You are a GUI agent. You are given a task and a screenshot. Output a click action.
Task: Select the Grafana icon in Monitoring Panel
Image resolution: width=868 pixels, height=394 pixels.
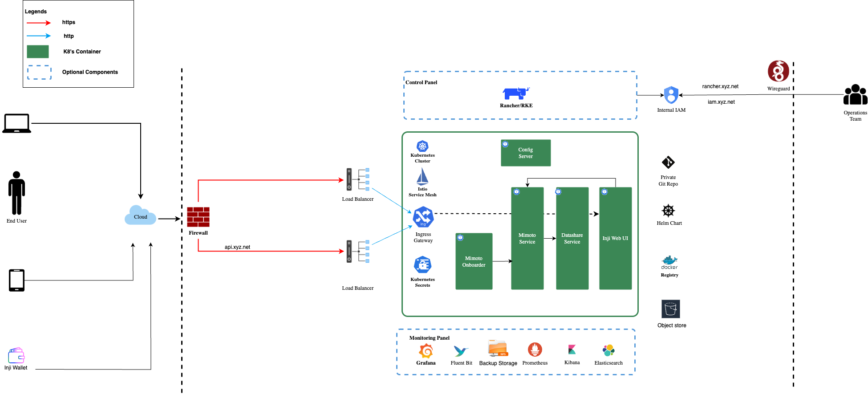(426, 351)
